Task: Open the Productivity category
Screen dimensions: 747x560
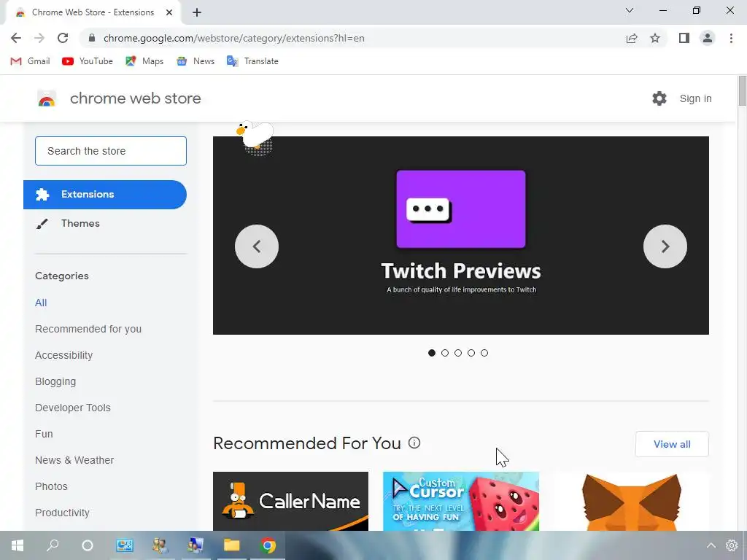Action: pyautogui.click(x=63, y=513)
